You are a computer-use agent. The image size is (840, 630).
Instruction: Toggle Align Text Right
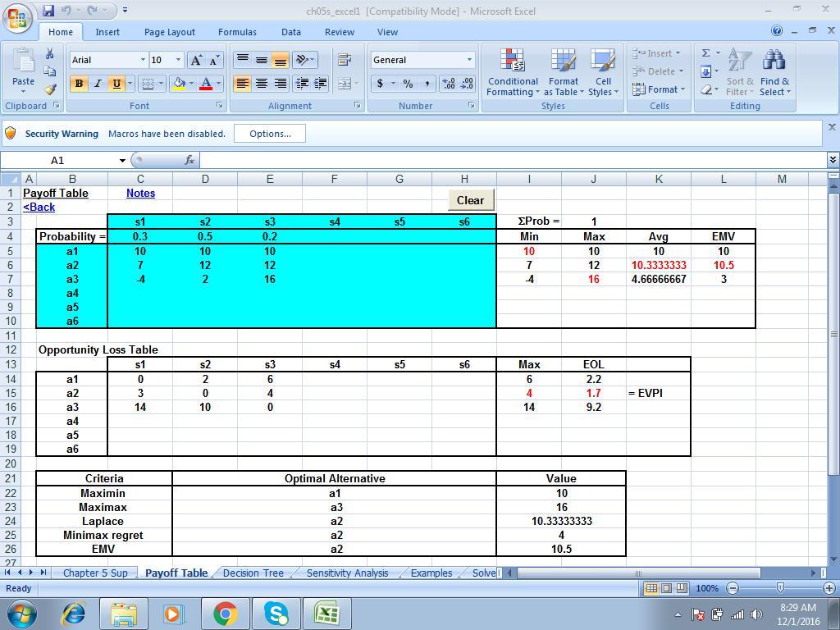pyautogui.click(x=281, y=84)
